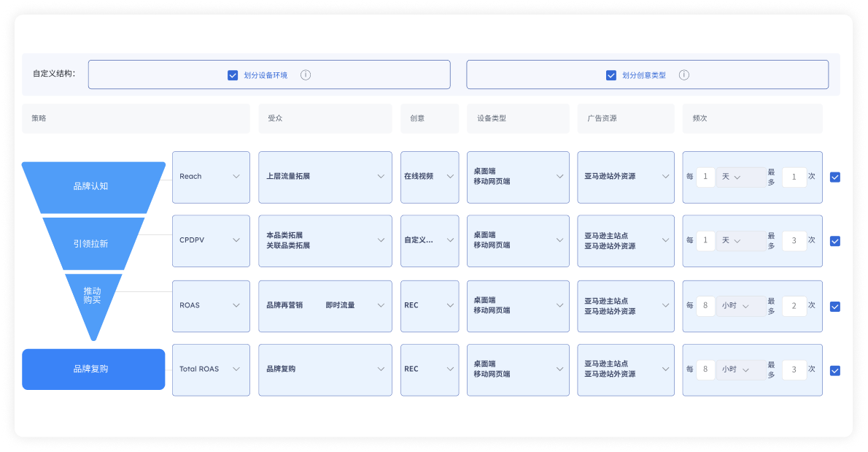The width and height of the screenshot is (868, 452).
Task: Open the Total ROAS dropdown
Action: pos(211,369)
